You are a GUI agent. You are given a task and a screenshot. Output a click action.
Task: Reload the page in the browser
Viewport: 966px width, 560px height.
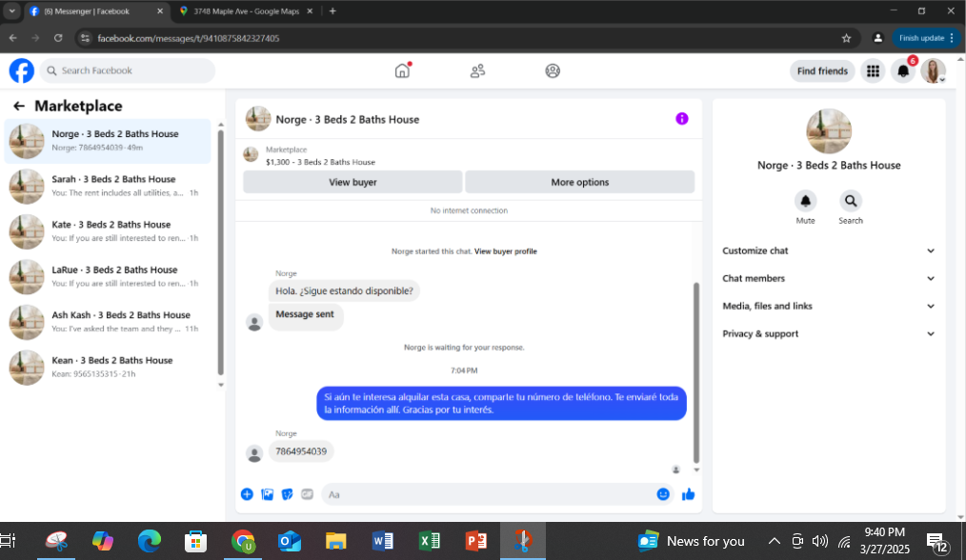(58, 38)
